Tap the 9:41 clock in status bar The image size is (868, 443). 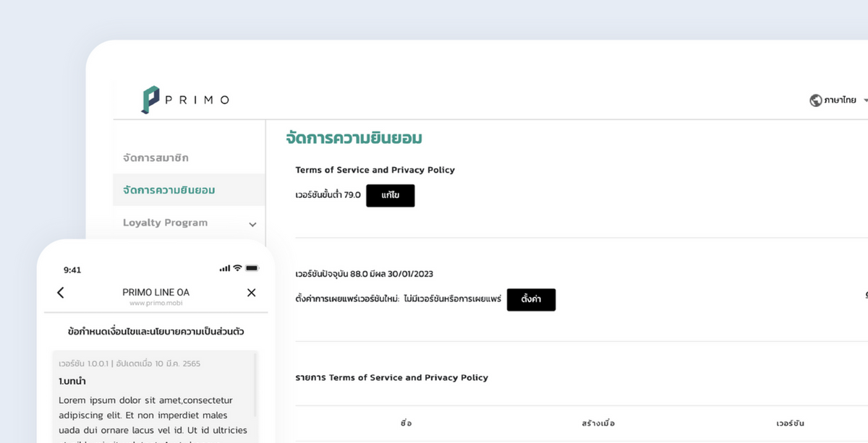72,270
